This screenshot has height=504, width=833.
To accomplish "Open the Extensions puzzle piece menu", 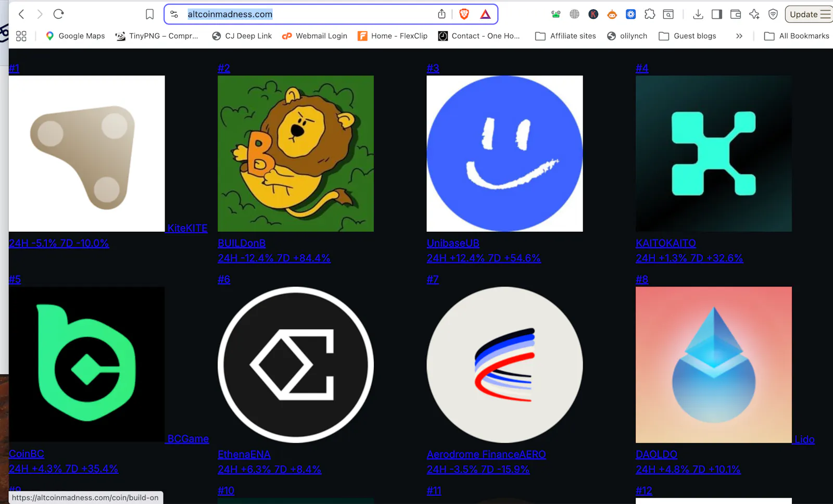I will (x=650, y=14).
